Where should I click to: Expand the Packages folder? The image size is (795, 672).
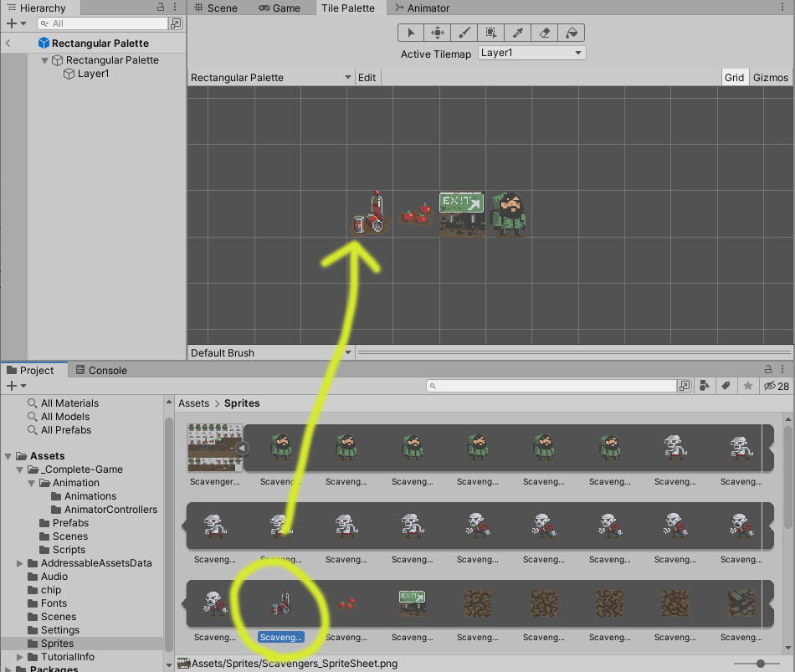click(8, 669)
